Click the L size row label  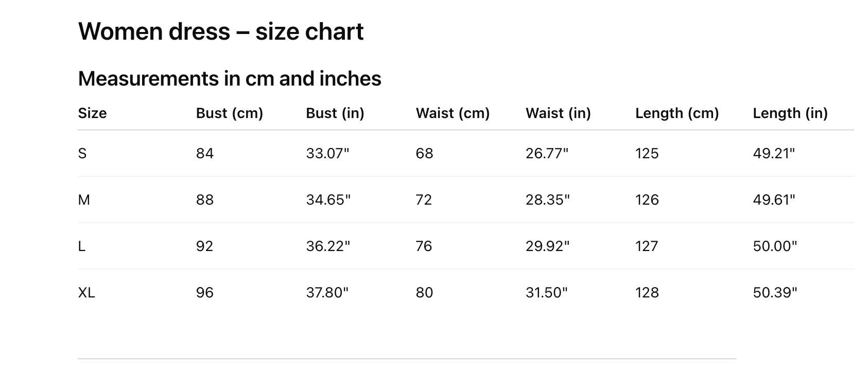tap(82, 246)
